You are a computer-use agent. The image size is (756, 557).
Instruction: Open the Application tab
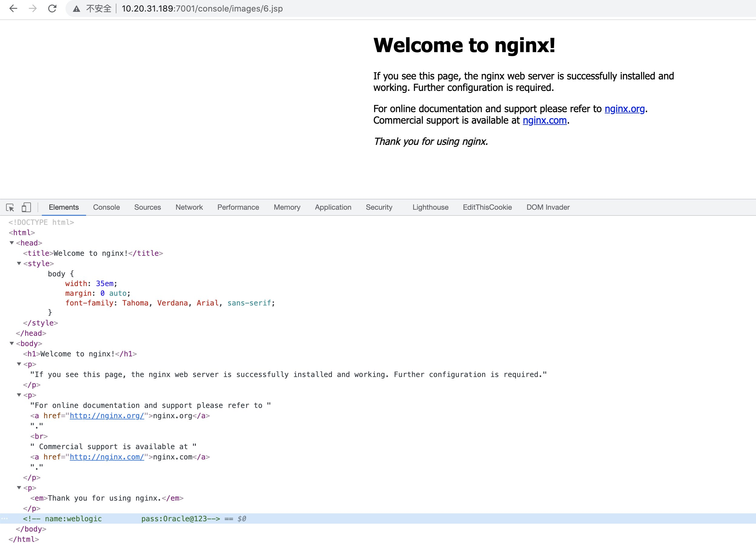click(x=333, y=207)
